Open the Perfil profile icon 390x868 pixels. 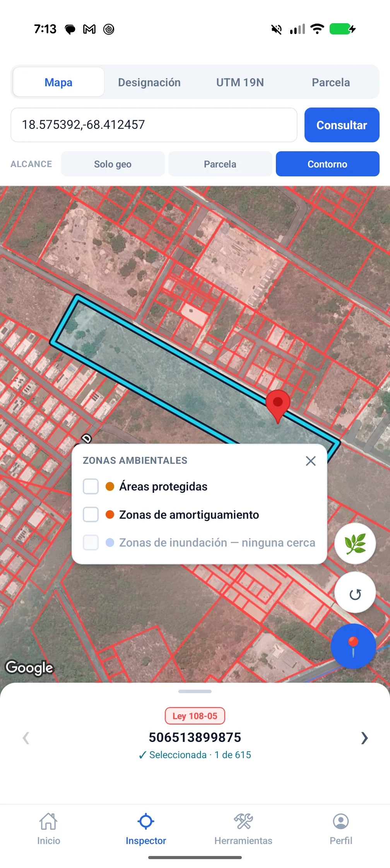click(341, 821)
